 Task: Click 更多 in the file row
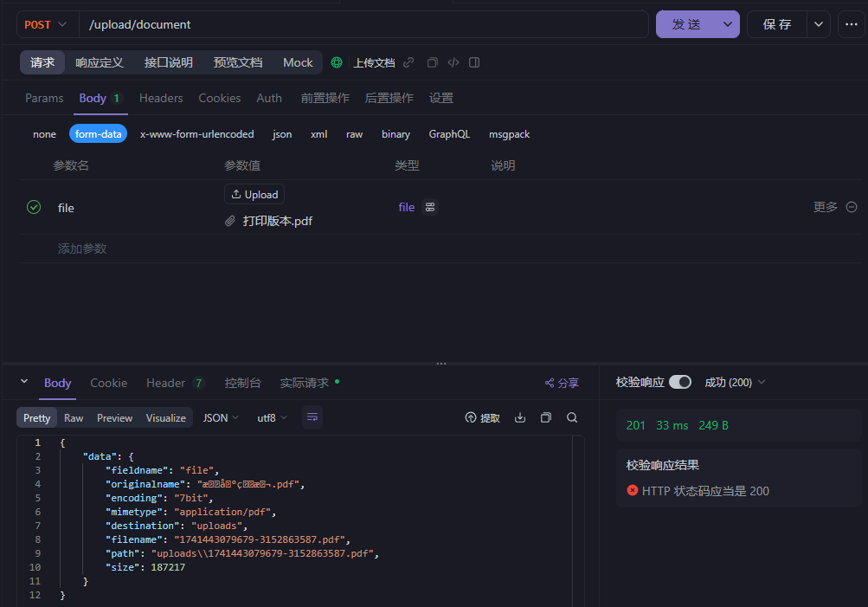coord(825,207)
